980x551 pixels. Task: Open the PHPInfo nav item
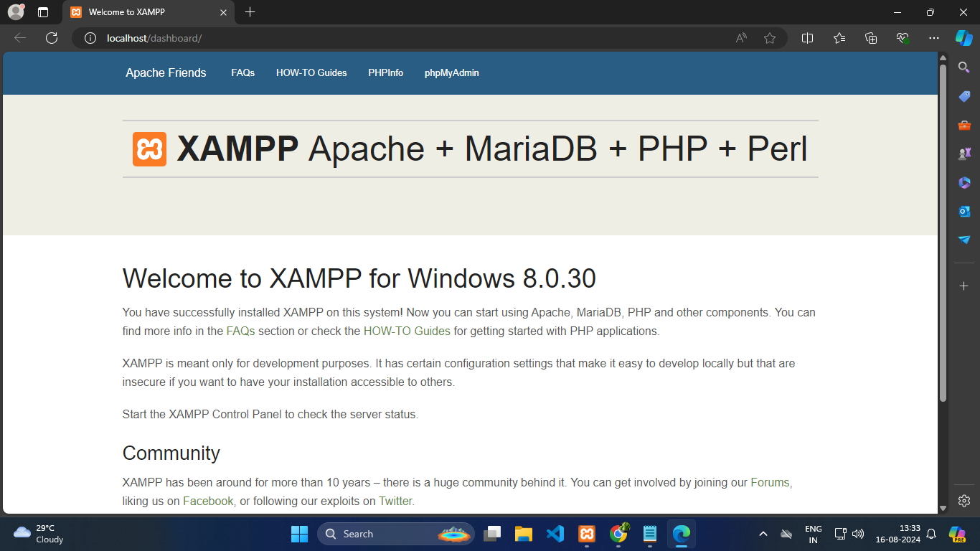click(x=386, y=72)
